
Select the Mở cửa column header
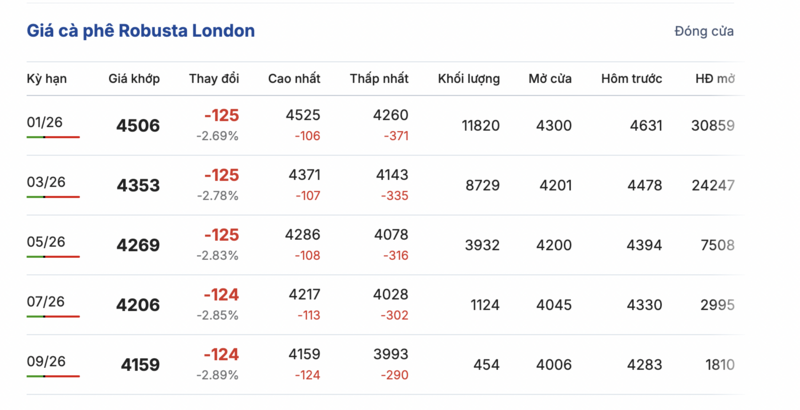click(550, 79)
